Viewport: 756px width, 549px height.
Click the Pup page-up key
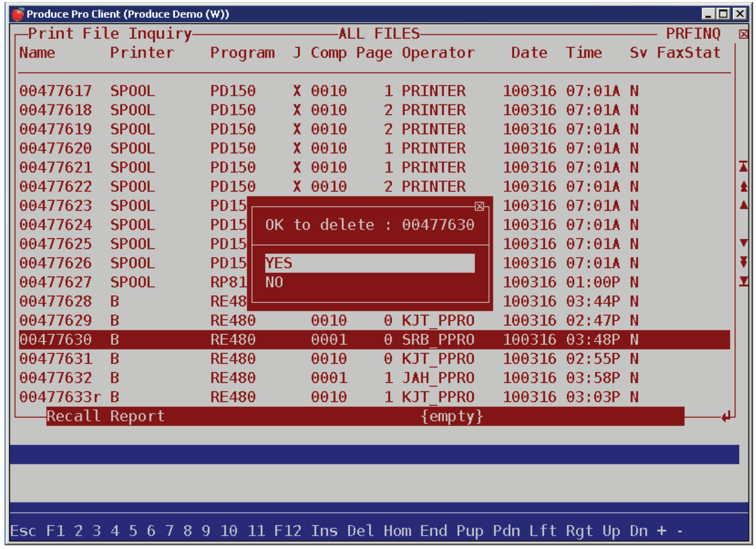(470, 530)
